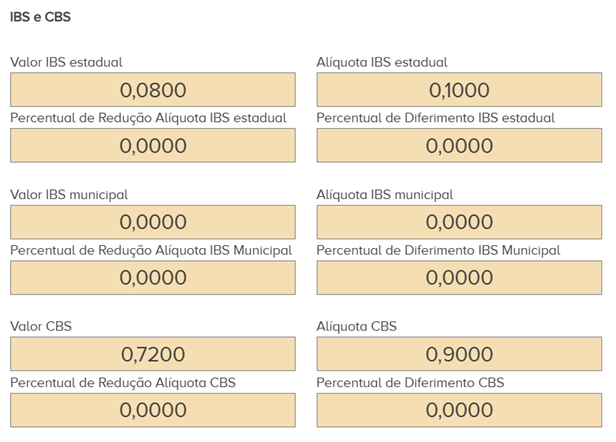Click the Valor IBS estadual field

click(x=153, y=90)
